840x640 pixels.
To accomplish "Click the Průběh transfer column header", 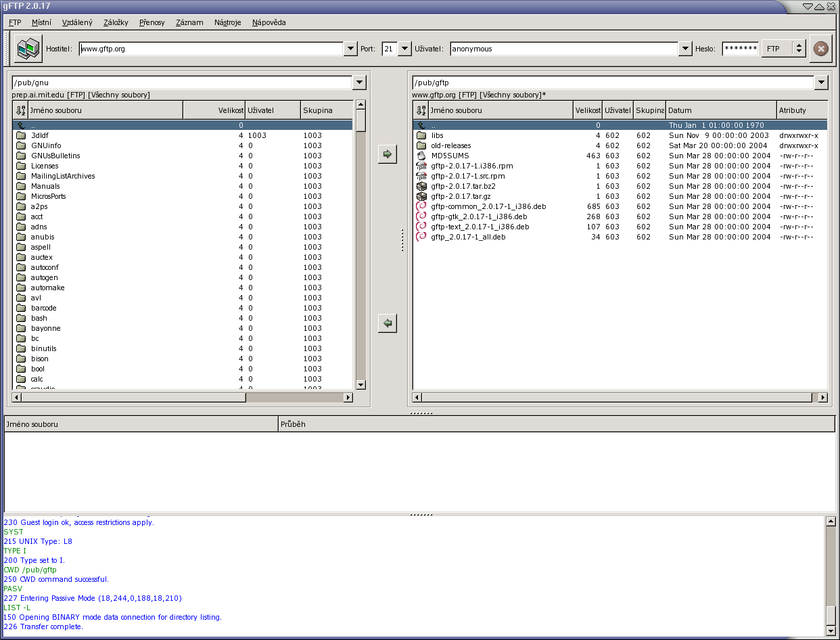I will 557,424.
